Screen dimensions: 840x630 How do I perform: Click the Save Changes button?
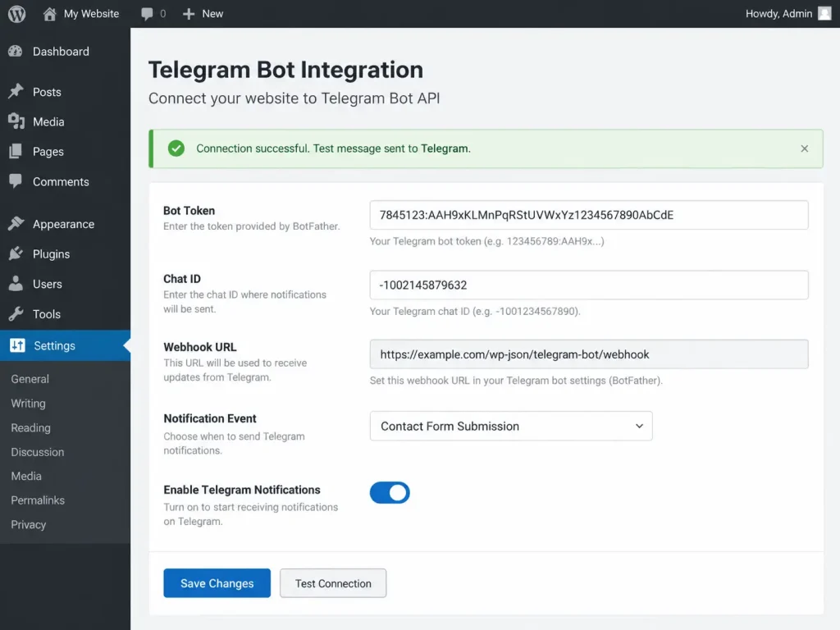coord(217,583)
